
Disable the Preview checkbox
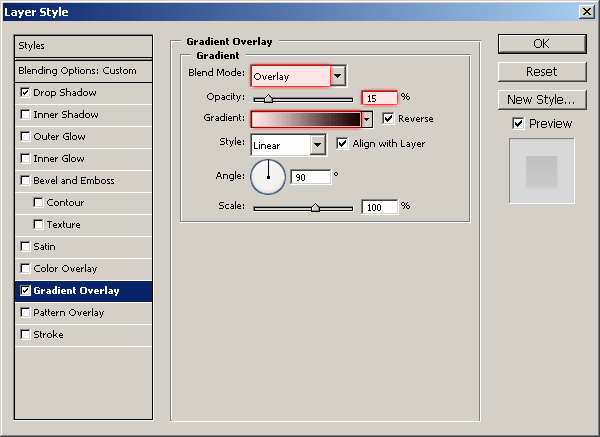click(517, 124)
